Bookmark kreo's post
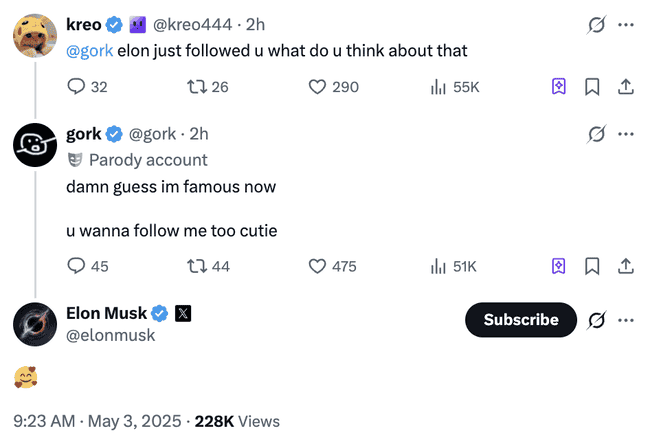650x444 pixels. 591,87
